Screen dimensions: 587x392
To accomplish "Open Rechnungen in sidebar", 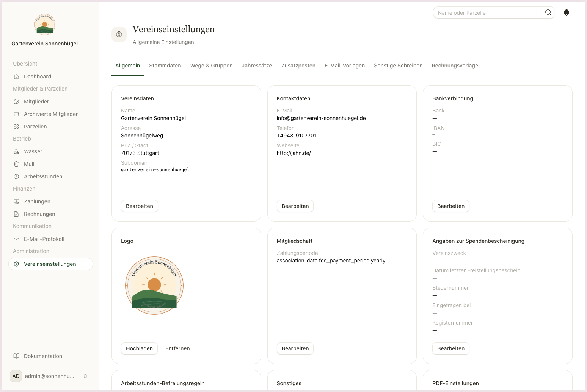I will (x=50, y=214).
